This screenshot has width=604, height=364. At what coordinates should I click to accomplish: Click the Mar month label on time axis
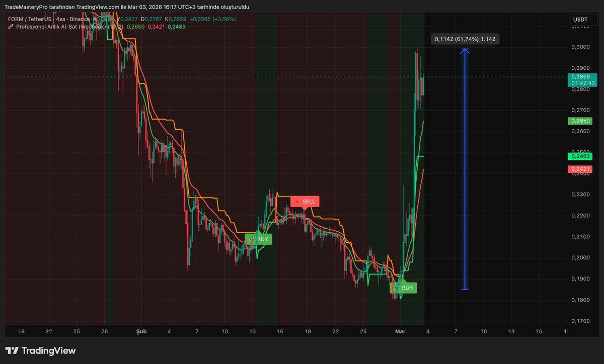401,332
